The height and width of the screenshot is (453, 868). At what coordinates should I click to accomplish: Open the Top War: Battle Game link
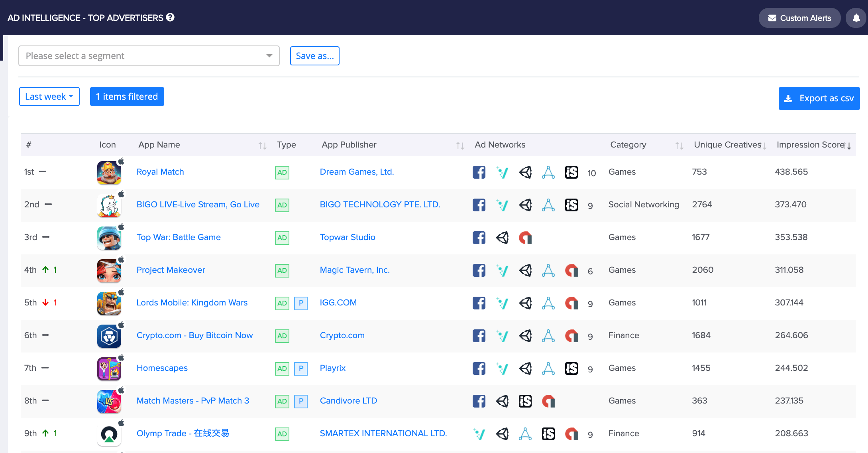tap(179, 237)
